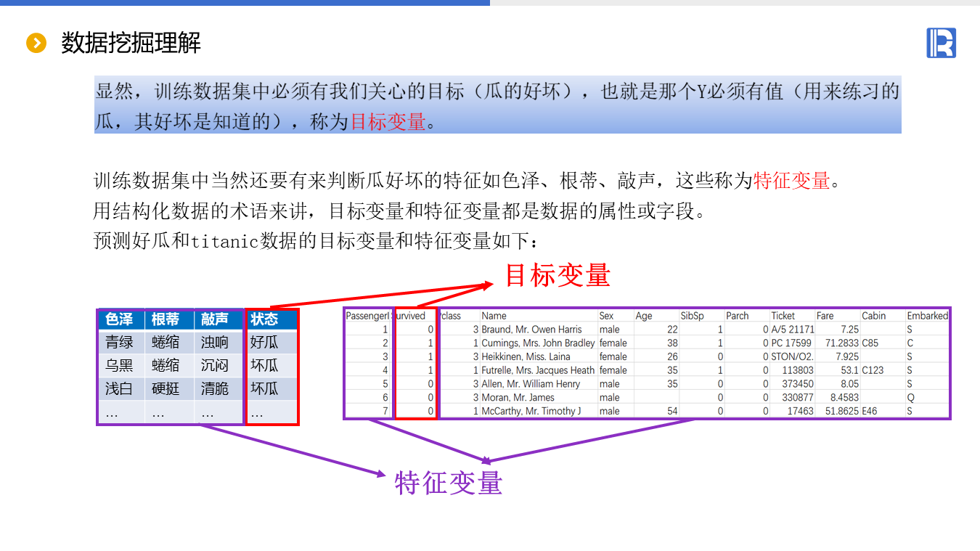Click the name Allen, Mr. William Henry
Viewport: 980px width, 551px height.
pyautogui.click(x=531, y=383)
